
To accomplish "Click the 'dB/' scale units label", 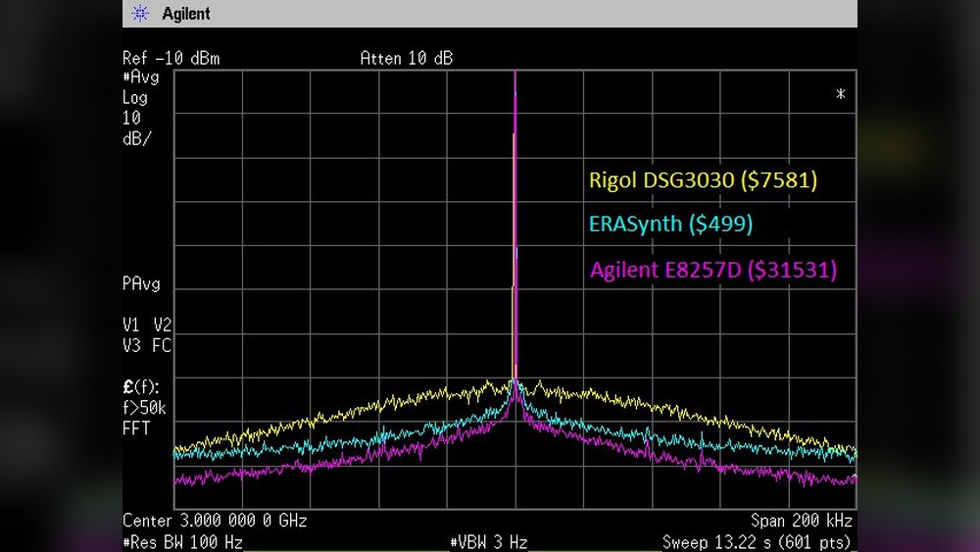I will point(137,139).
